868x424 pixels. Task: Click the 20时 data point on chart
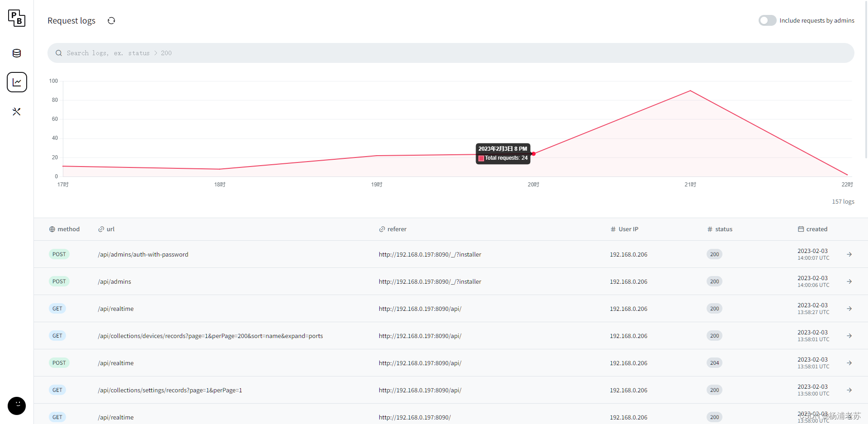533,154
